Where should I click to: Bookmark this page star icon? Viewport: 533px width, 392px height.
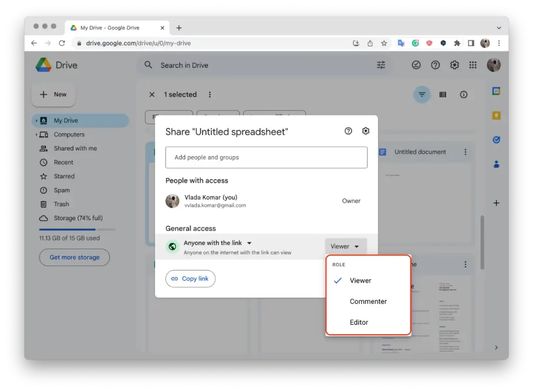[384, 43]
